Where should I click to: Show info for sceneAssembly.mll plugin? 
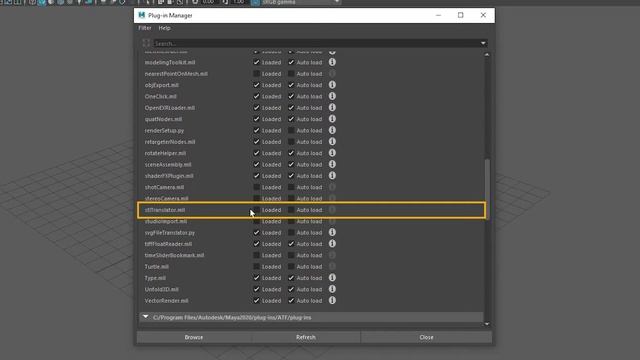click(332, 164)
